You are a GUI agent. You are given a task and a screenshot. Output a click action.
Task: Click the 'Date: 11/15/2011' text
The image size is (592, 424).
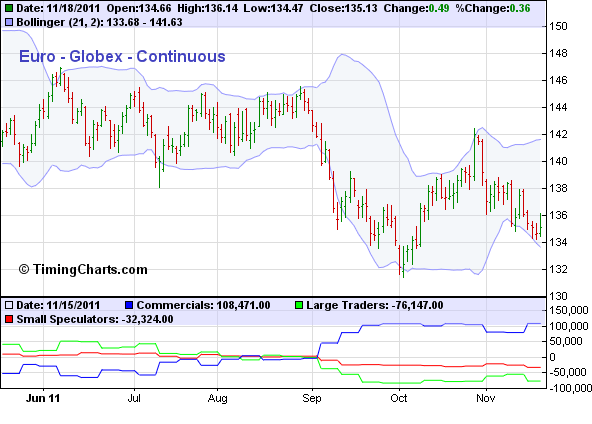tap(59, 305)
